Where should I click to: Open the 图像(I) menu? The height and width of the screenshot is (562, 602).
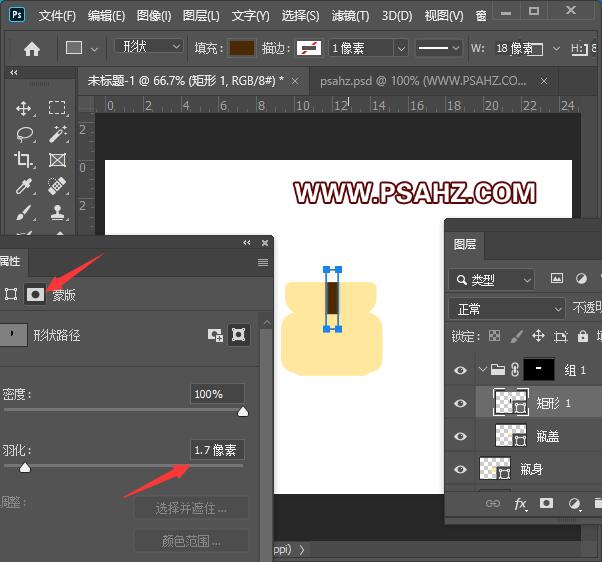[154, 16]
